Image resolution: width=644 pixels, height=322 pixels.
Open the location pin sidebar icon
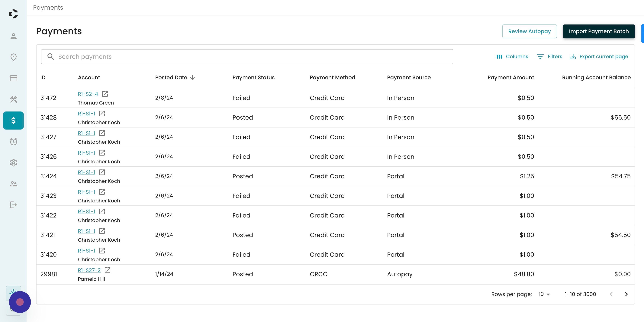14,57
